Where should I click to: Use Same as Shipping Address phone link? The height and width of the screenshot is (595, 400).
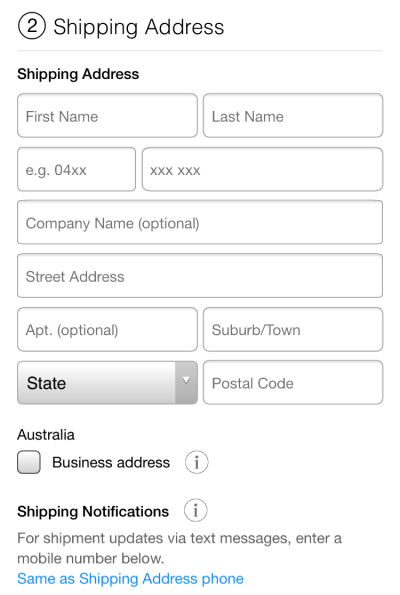130,579
